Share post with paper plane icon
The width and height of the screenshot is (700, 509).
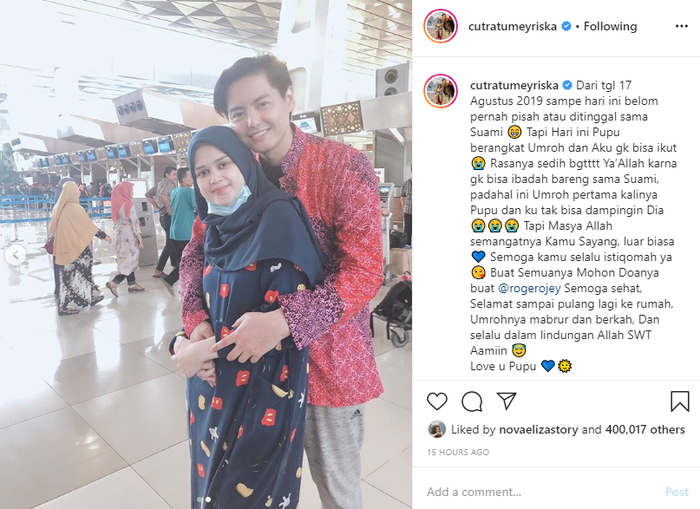[507, 401]
